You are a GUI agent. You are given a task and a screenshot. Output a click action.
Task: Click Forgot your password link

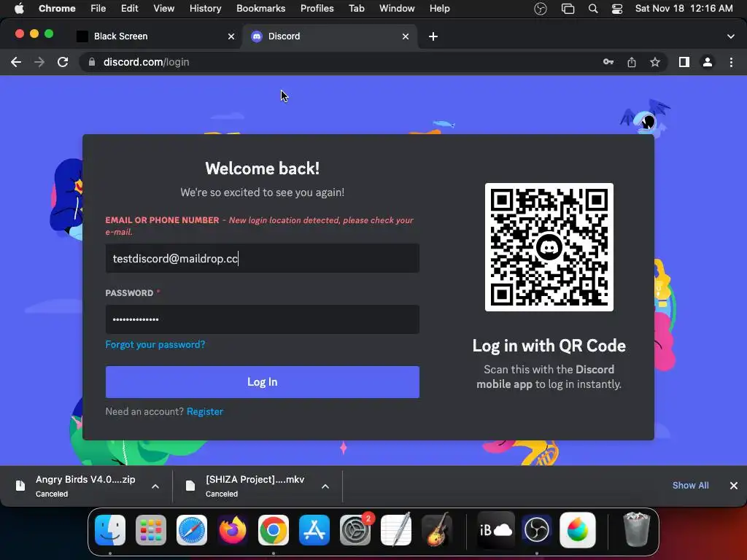[x=155, y=344]
